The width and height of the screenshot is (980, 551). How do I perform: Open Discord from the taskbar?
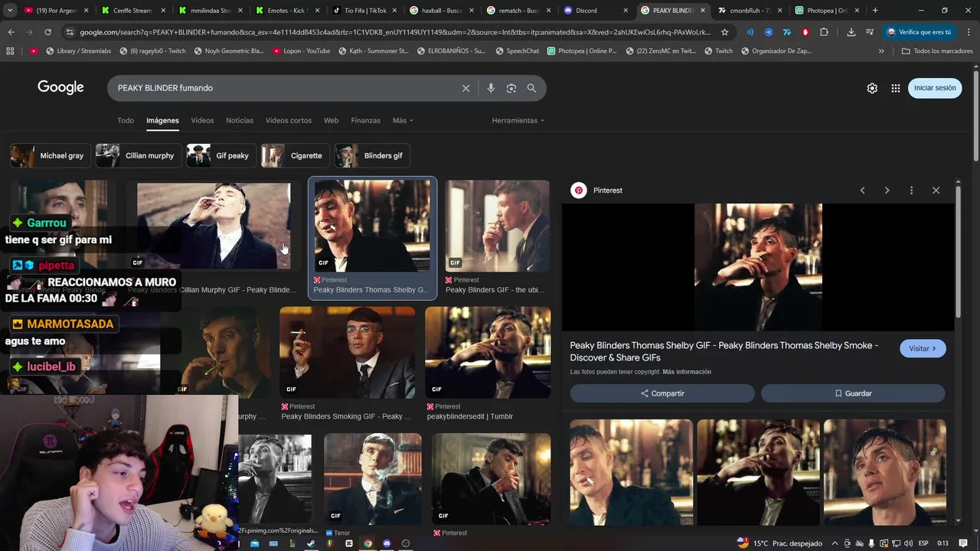point(387,543)
